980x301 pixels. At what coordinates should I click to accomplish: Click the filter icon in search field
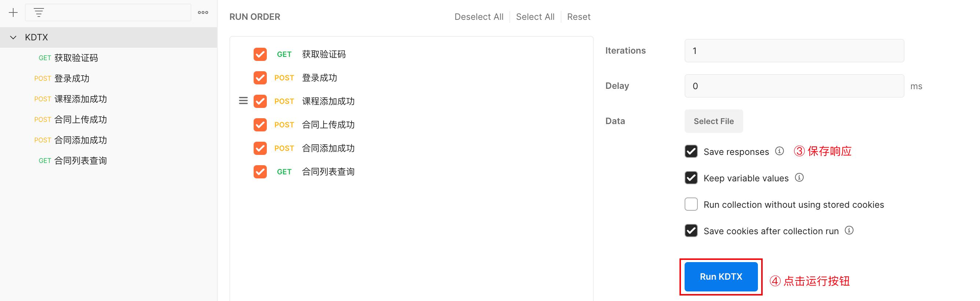coord(39,12)
